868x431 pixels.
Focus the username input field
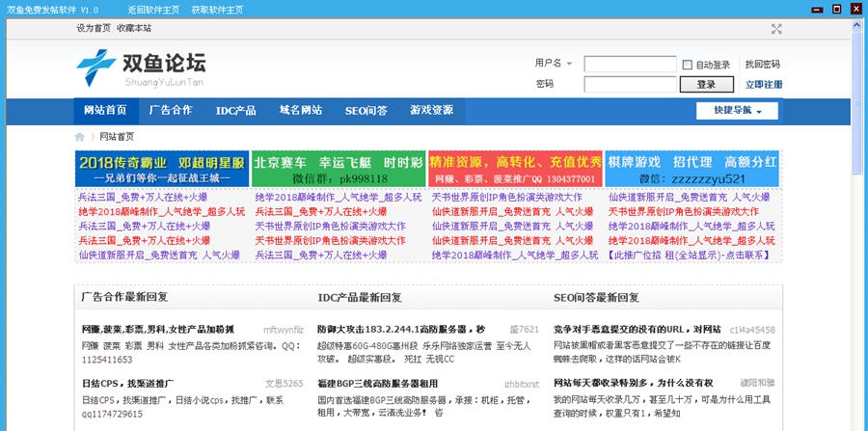(630, 65)
